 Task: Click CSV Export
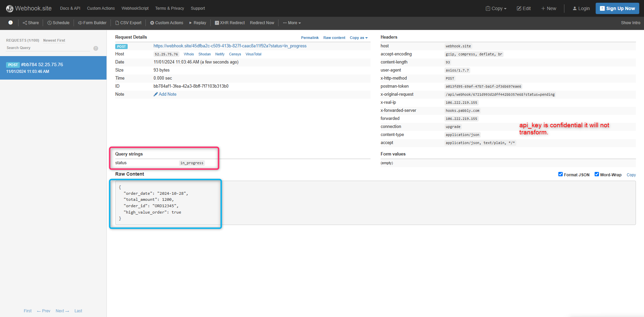click(128, 23)
